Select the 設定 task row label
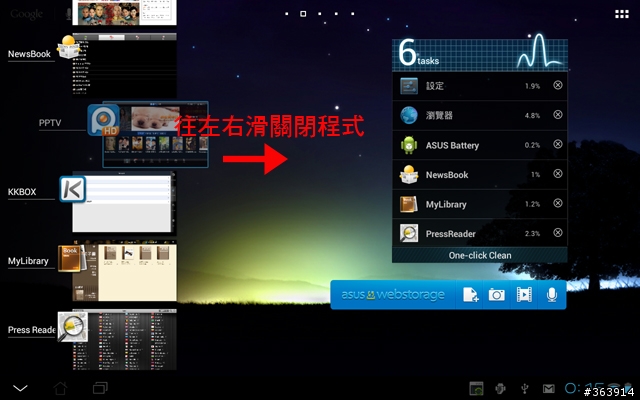 point(435,86)
